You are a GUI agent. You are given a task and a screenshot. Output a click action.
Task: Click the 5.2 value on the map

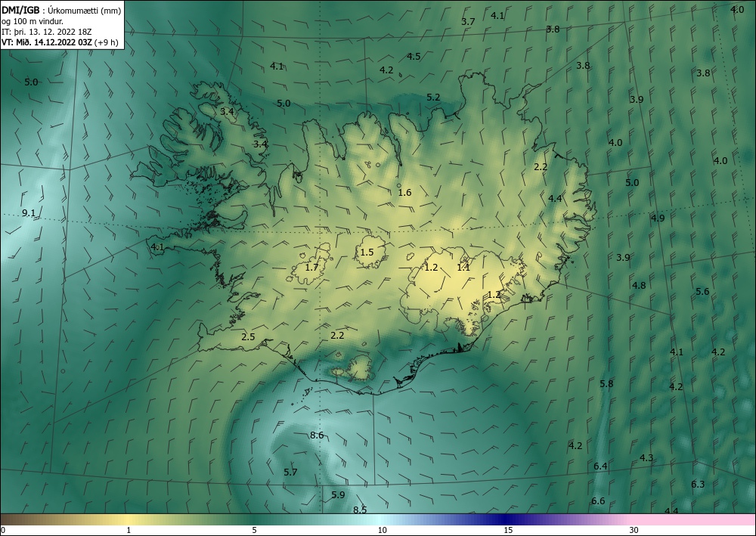433,98
